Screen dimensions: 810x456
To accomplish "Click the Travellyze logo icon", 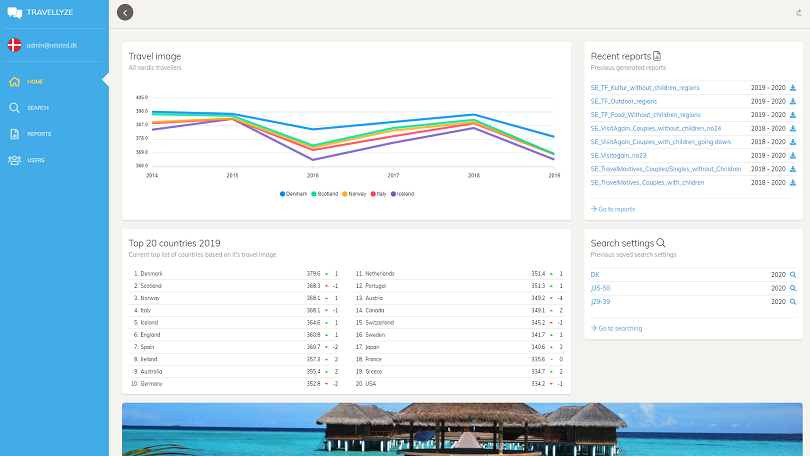I will [x=14, y=13].
